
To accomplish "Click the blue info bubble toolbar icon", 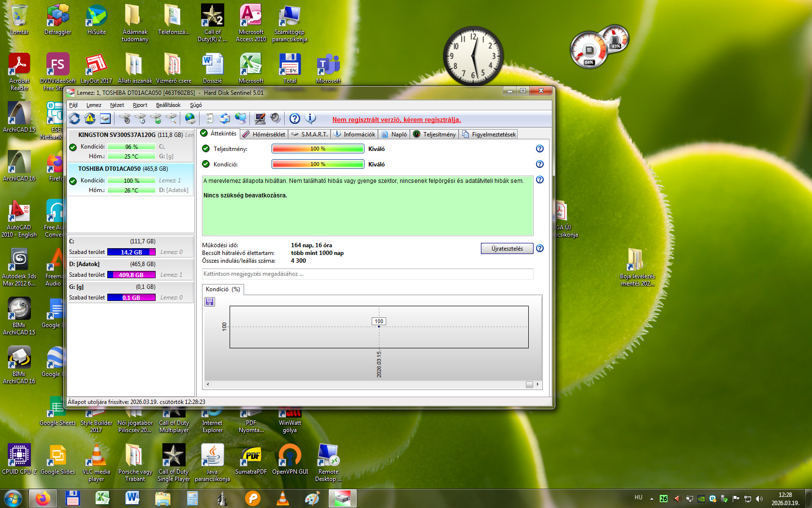I will coord(310,119).
